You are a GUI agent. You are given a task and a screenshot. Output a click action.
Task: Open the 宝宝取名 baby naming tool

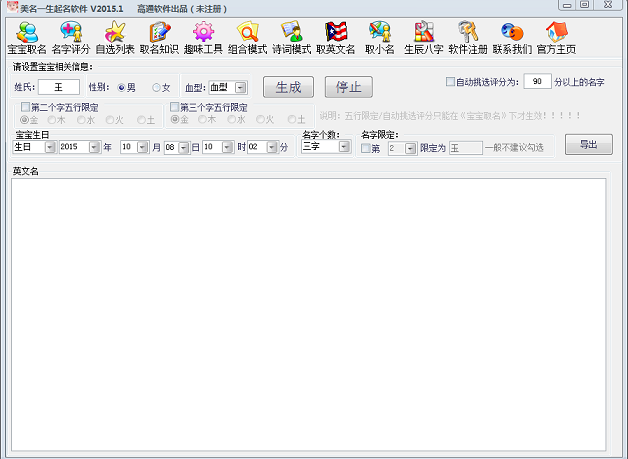pos(27,38)
